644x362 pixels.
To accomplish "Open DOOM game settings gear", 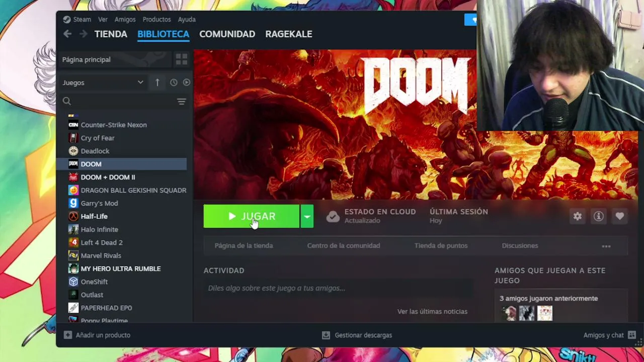I will (578, 216).
